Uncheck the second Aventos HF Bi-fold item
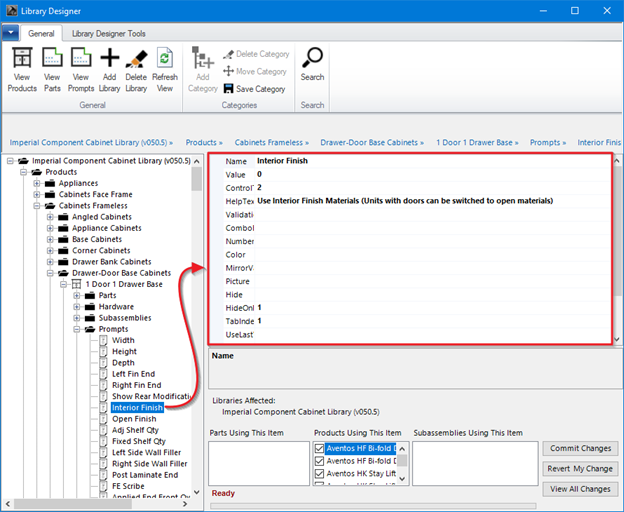This screenshot has width=624, height=512. 320,462
